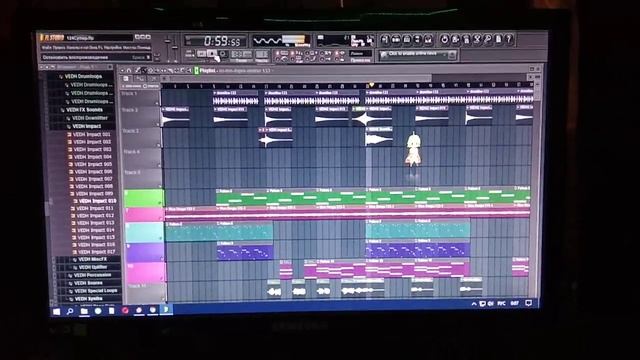Click the 'Click to enable online news' bar

click(x=417, y=54)
